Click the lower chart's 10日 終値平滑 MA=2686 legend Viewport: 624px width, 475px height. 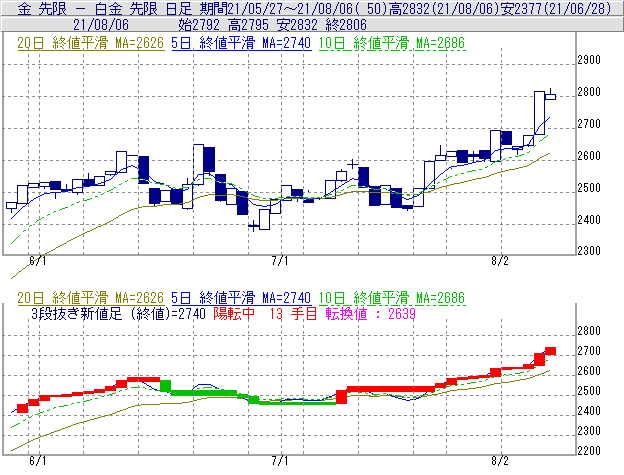[392, 298]
